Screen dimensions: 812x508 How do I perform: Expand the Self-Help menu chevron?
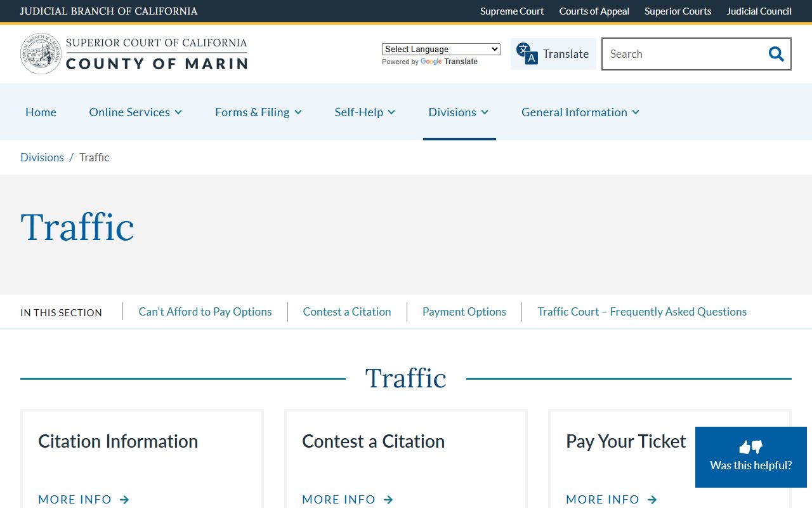pos(391,112)
